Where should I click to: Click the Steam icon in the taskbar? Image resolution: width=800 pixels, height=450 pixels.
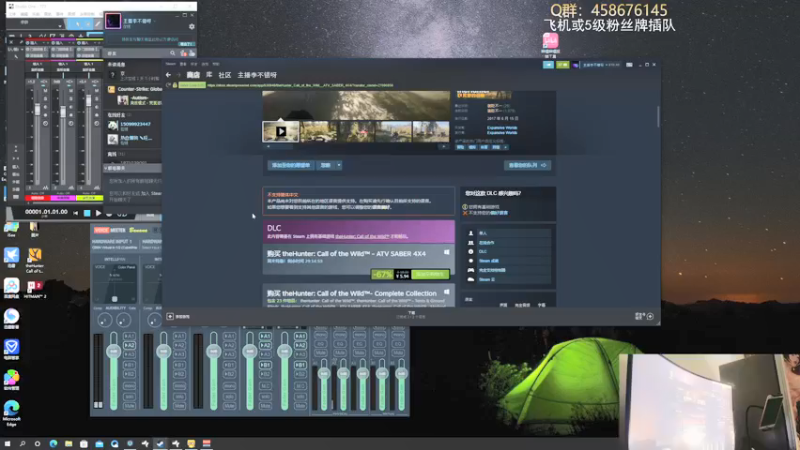160,444
